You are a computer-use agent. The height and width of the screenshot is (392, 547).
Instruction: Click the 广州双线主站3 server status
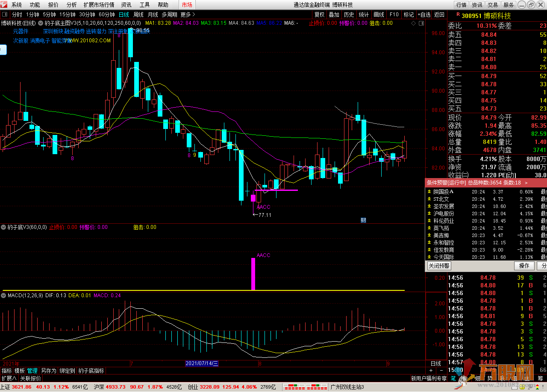coord(347,387)
